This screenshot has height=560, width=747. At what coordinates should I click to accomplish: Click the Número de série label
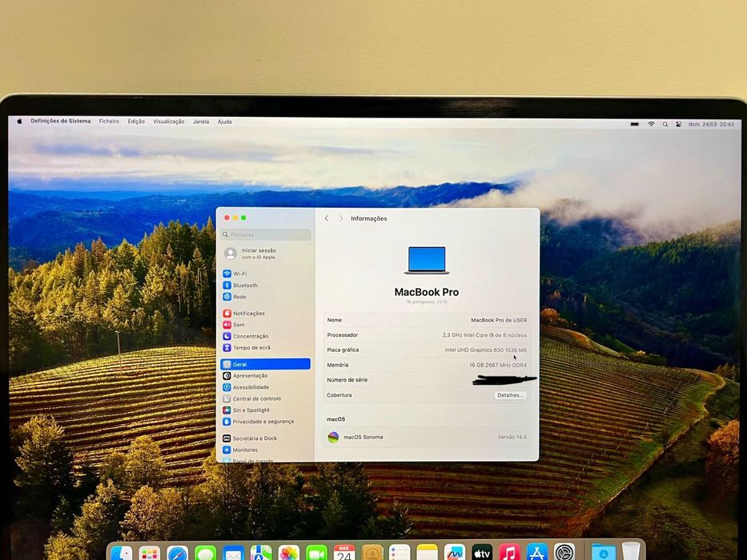pos(347,380)
